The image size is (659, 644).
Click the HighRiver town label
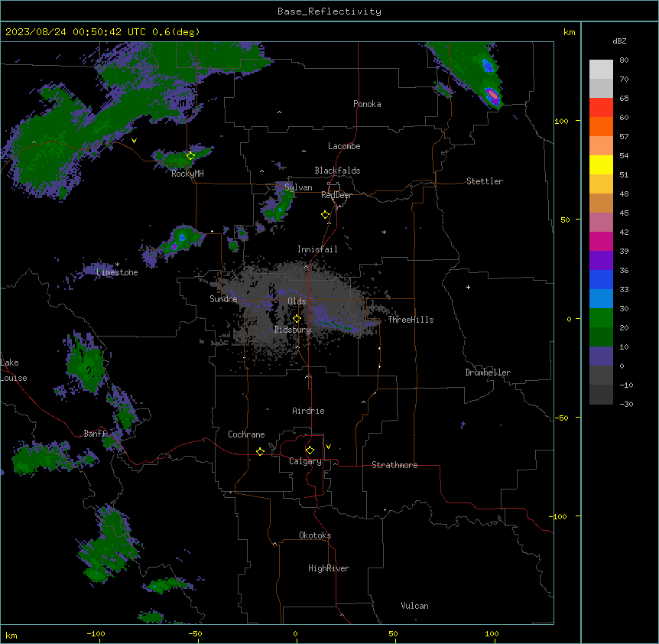point(329,568)
